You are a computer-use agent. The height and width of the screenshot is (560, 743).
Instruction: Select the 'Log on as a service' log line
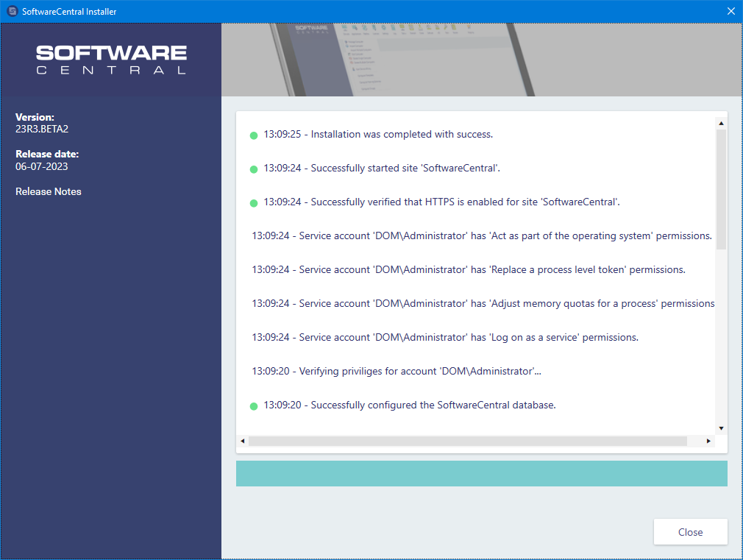[x=444, y=337]
